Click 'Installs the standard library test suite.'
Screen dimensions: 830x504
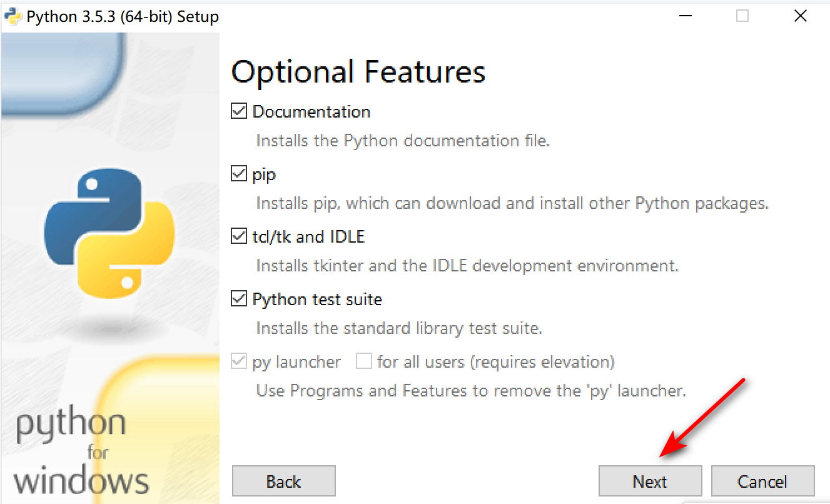tap(399, 328)
